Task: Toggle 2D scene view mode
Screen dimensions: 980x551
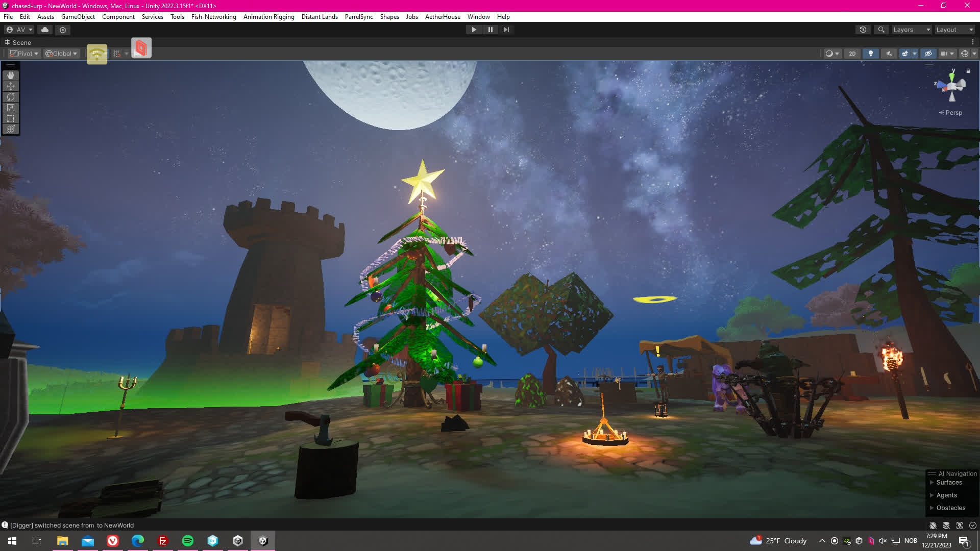Action: pyautogui.click(x=852, y=54)
